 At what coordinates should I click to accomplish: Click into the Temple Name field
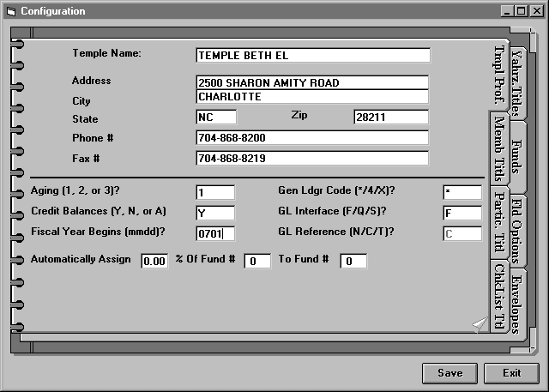pyautogui.click(x=312, y=55)
